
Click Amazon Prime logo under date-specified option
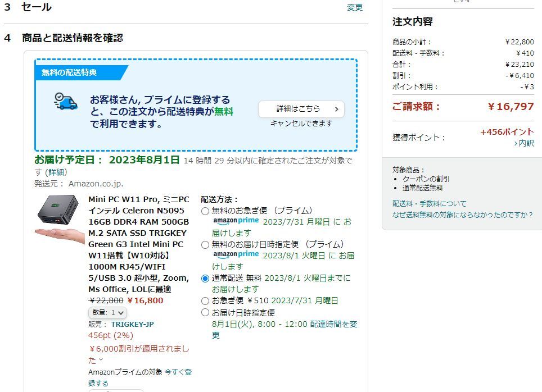(x=236, y=255)
